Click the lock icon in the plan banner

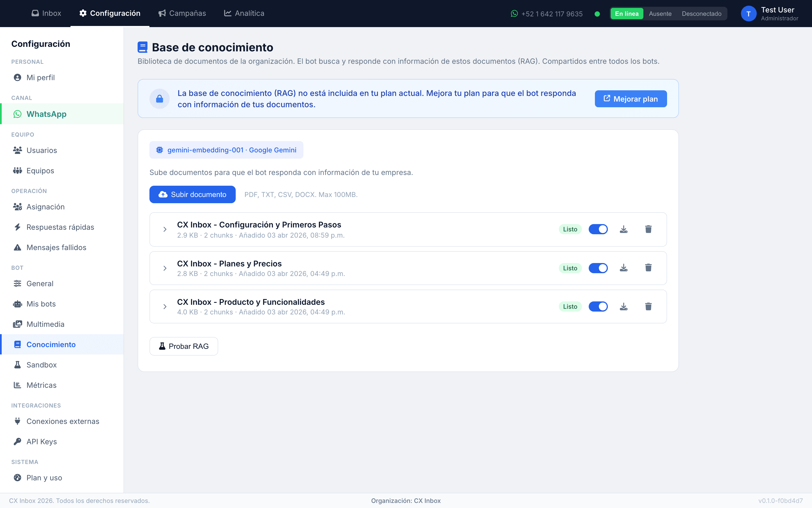[x=159, y=99]
